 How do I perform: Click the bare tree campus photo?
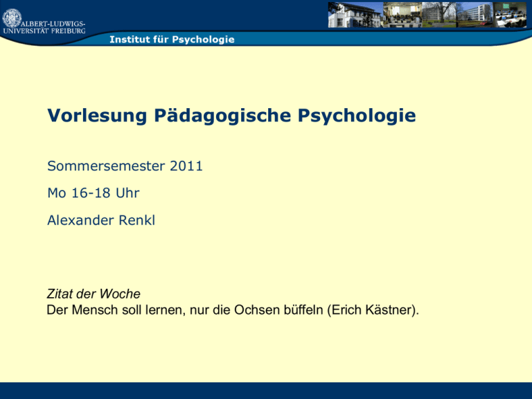click(x=440, y=15)
